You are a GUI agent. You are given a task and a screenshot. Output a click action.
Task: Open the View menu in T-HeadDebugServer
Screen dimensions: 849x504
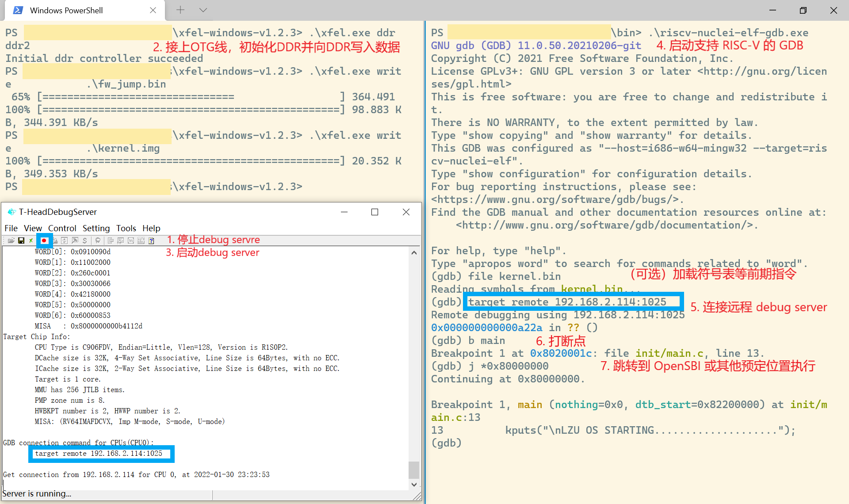click(x=33, y=228)
